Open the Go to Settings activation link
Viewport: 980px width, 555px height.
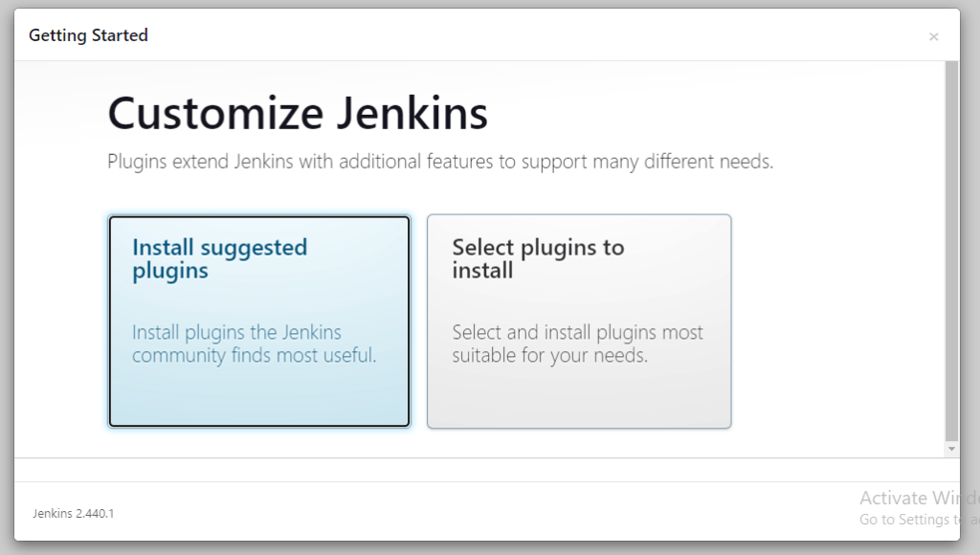[x=909, y=520]
